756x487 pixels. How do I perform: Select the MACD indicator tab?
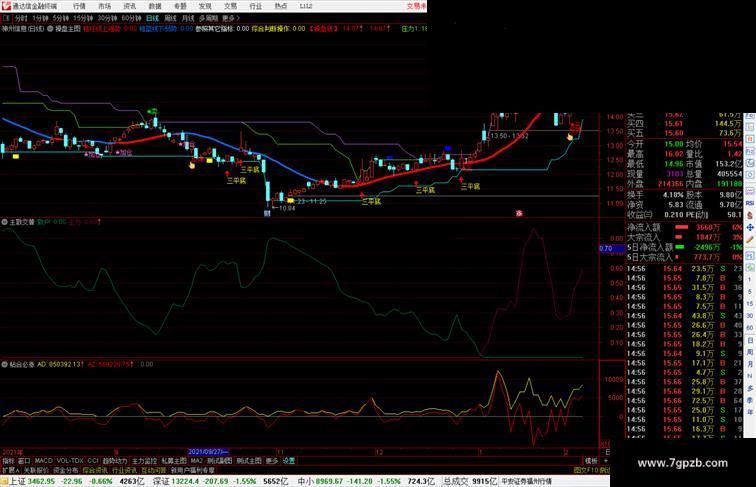(43, 461)
